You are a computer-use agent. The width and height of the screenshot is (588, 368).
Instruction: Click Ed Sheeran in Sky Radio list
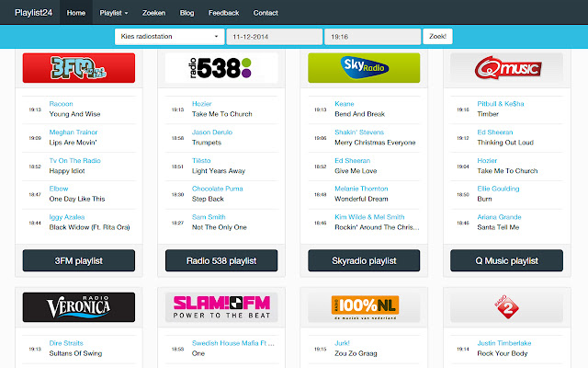[x=353, y=160]
